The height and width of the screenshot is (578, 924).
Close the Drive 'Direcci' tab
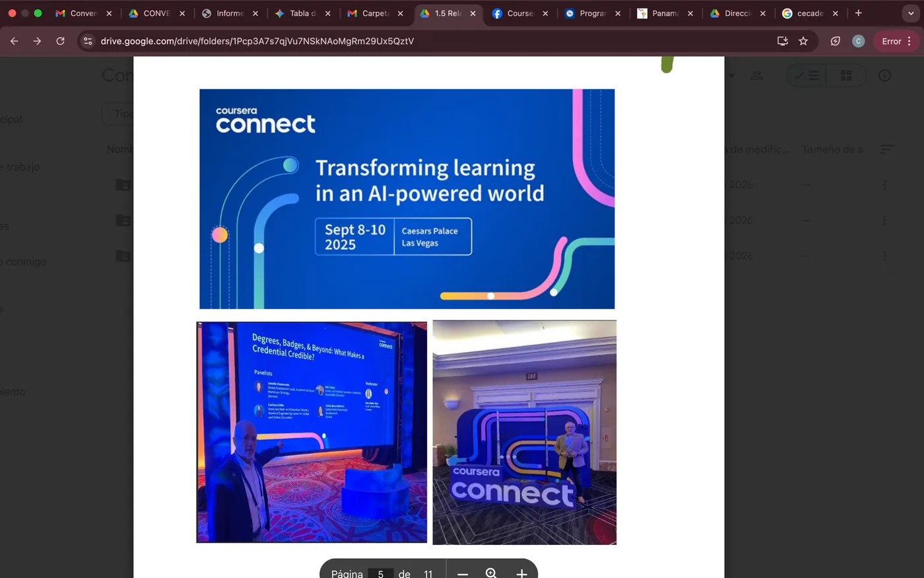pyautogui.click(x=763, y=13)
